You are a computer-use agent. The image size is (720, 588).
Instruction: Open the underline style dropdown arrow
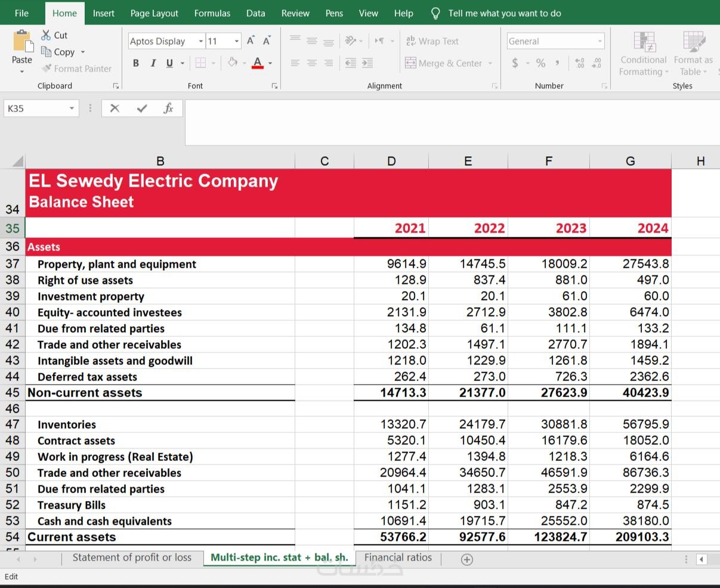tap(182, 63)
